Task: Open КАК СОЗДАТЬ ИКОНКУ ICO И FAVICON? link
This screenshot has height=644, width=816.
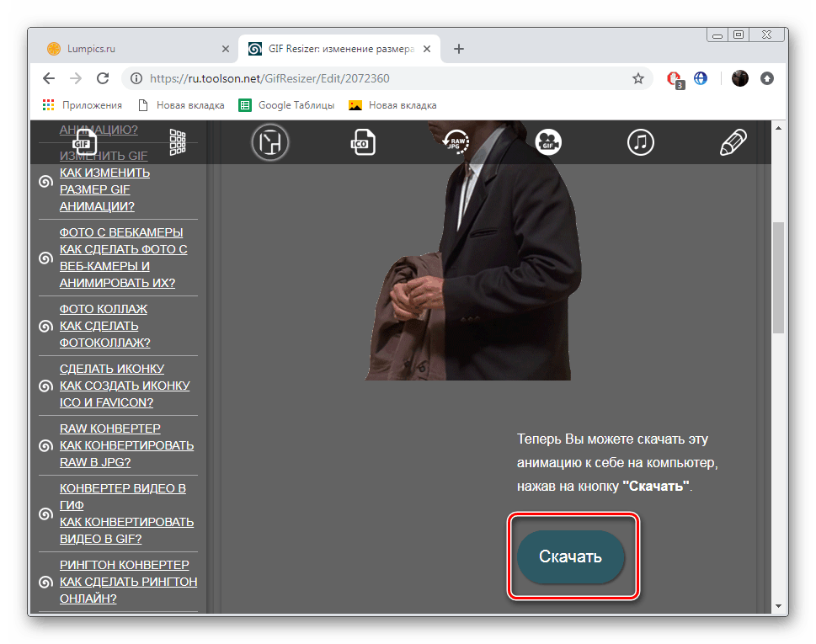Action: coord(125,394)
